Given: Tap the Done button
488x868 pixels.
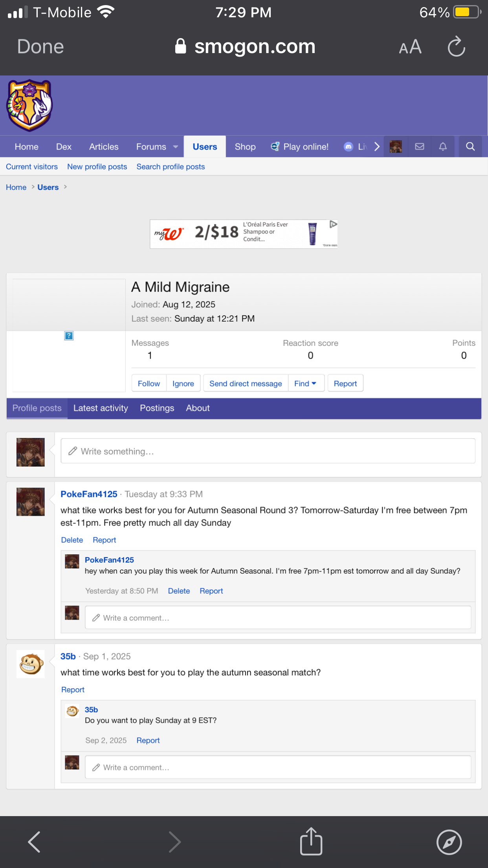Looking at the screenshot, I should (40, 47).
